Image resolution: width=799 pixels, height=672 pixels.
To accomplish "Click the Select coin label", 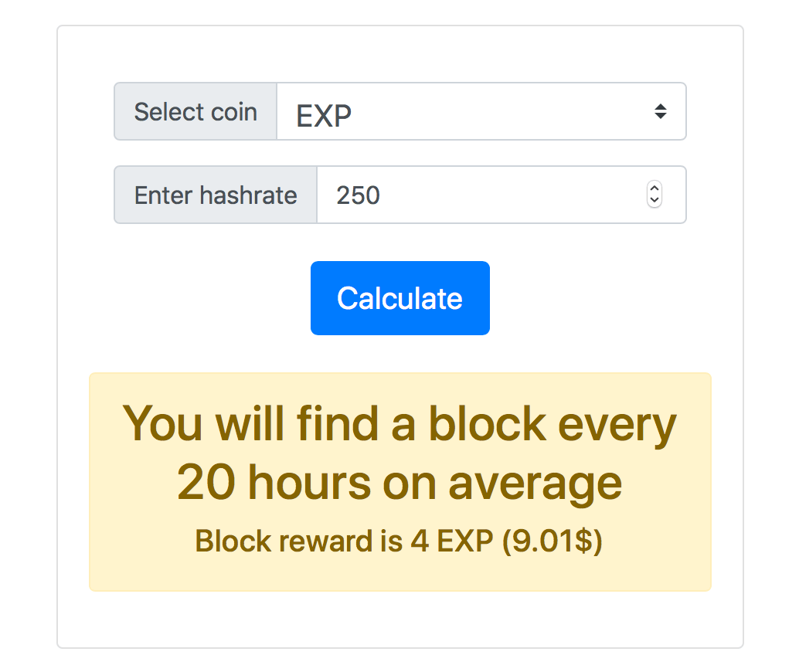I will (x=195, y=112).
